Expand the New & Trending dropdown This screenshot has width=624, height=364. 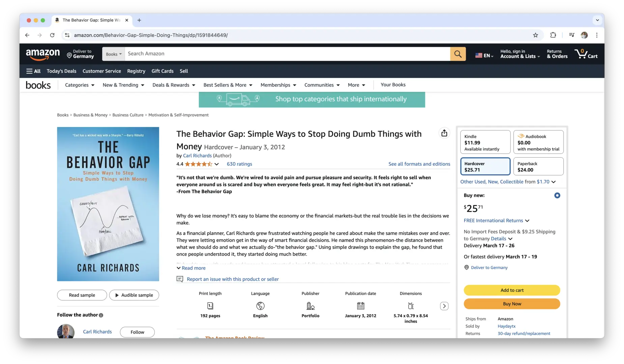click(123, 85)
